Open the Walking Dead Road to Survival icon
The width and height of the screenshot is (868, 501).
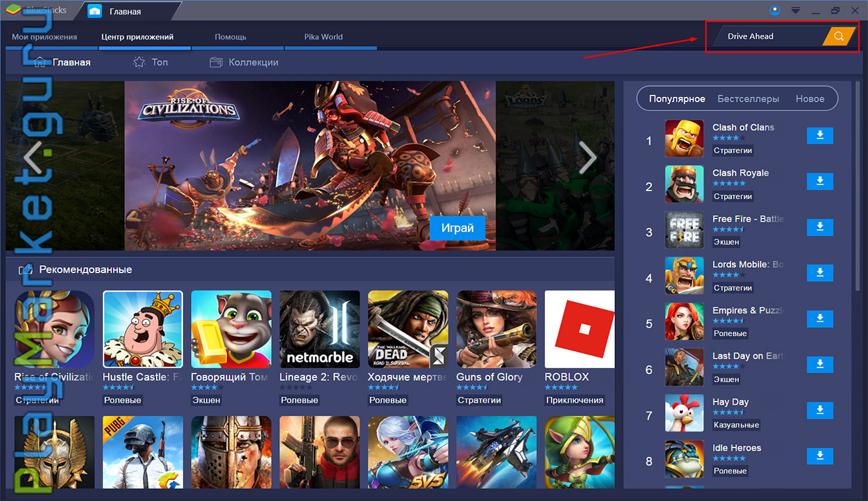[x=408, y=329]
